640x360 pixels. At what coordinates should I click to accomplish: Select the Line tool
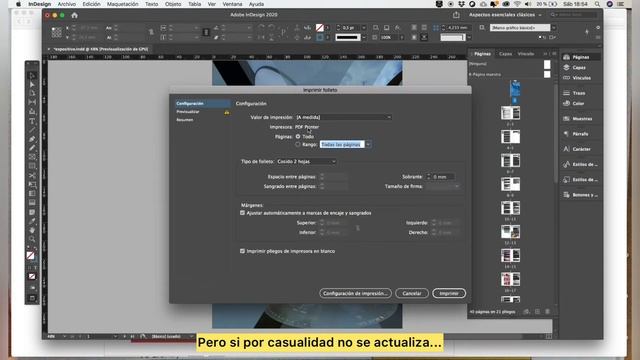[x=32, y=130]
